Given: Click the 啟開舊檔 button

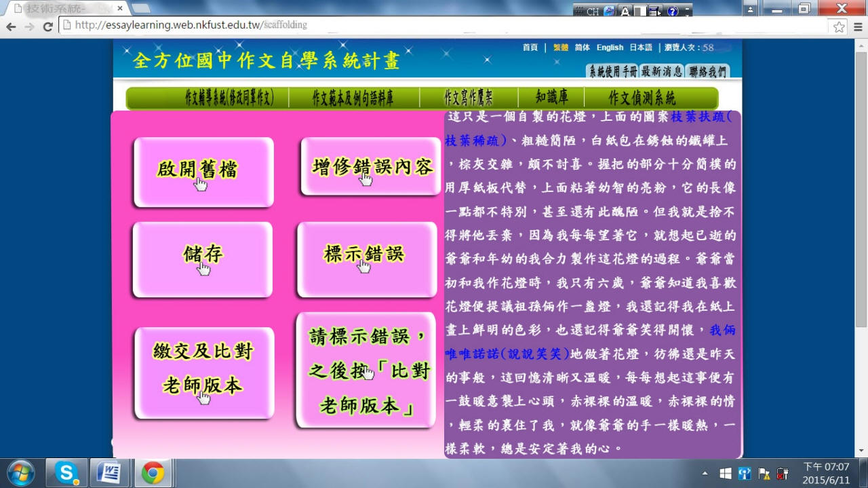Looking at the screenshot, I should pos(203,171).
